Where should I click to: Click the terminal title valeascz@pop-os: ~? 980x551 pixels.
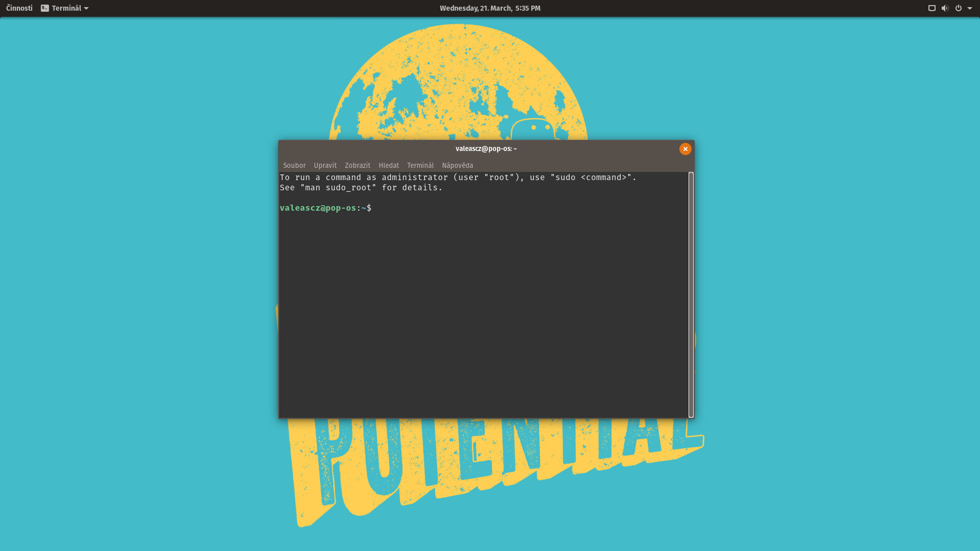tap(486, 148)
